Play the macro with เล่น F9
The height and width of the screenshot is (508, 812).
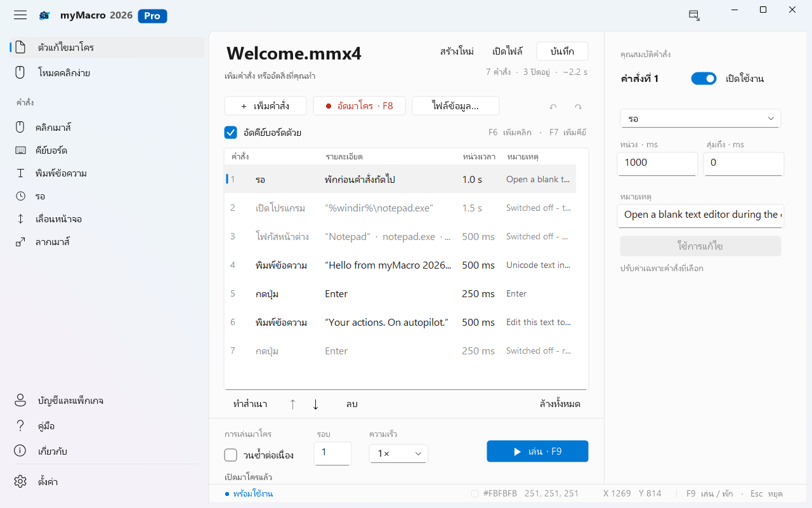point(537,451)
